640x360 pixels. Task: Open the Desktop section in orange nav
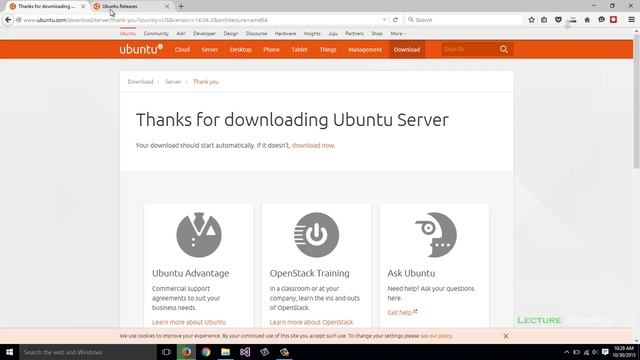[x=240, y=49]
